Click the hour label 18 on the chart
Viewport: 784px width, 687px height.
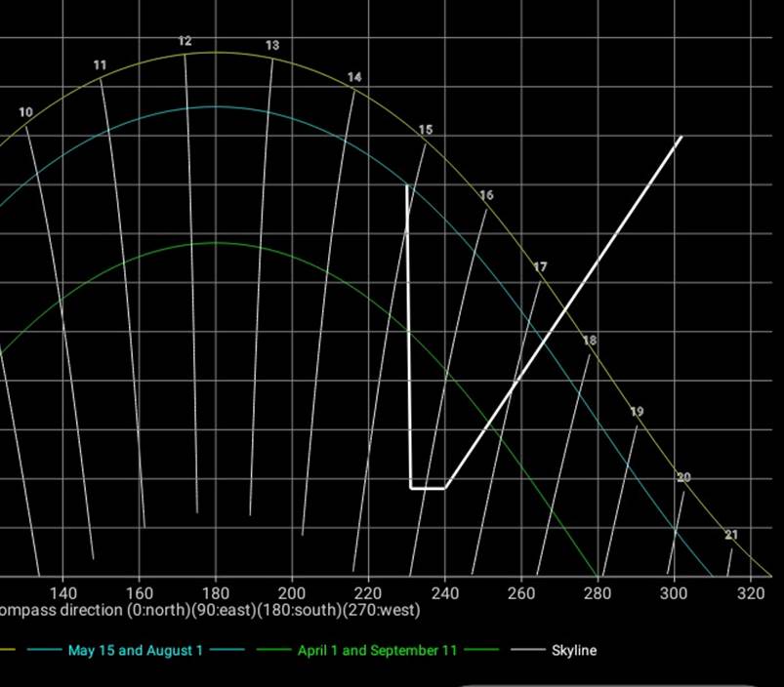(x=590, y=341)
